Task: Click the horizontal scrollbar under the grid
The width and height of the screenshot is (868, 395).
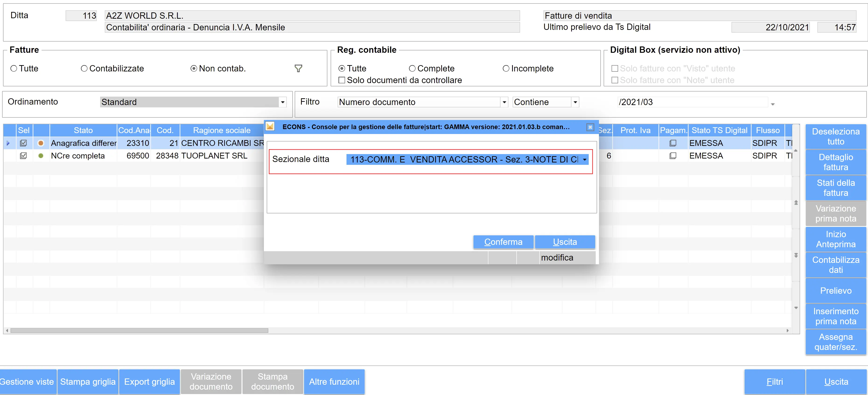Action: (139, 331)
